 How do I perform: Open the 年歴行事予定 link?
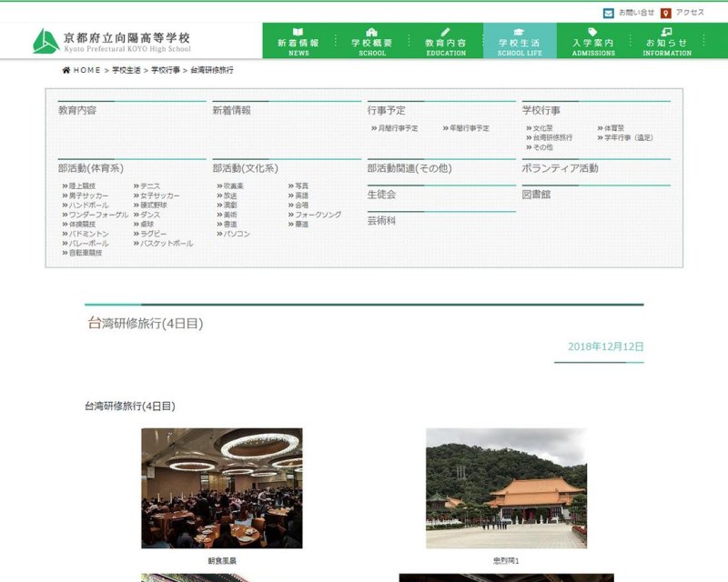tap(469, 128)
